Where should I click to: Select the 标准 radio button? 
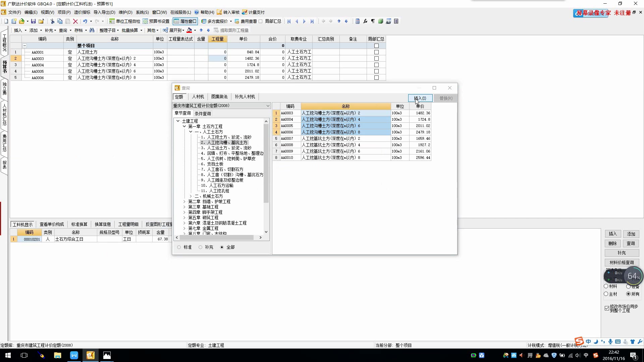(179, 247)
